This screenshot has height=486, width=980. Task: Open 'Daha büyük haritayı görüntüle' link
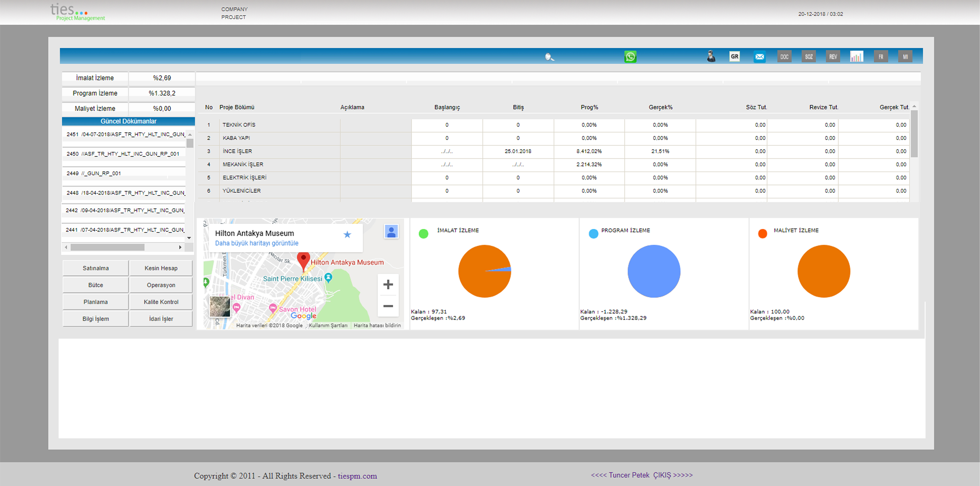click(257, 243)
